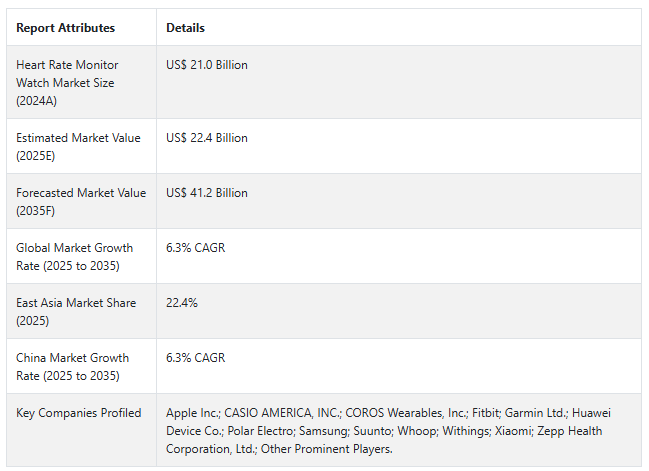Select the Key Companies Profiled cell
The width and height of the screenshot is (649, 471).
(x=78, y=413)
